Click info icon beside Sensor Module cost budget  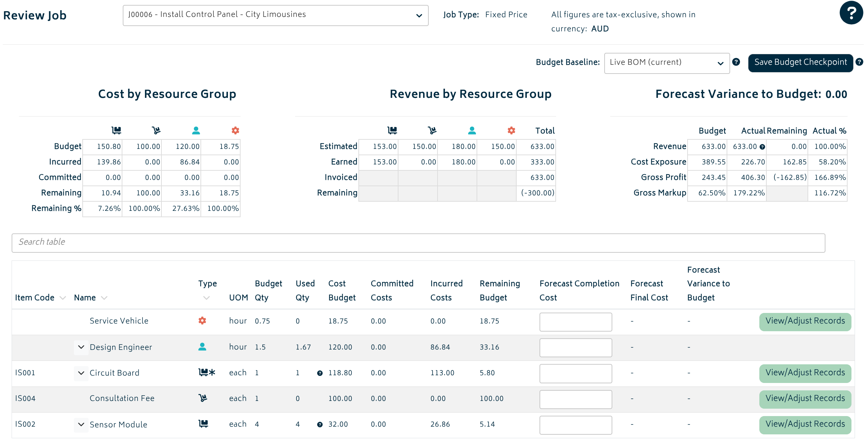320,425
